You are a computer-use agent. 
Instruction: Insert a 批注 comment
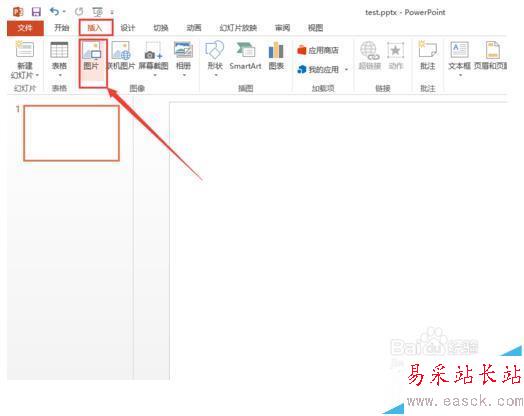[x=428, y=55]
